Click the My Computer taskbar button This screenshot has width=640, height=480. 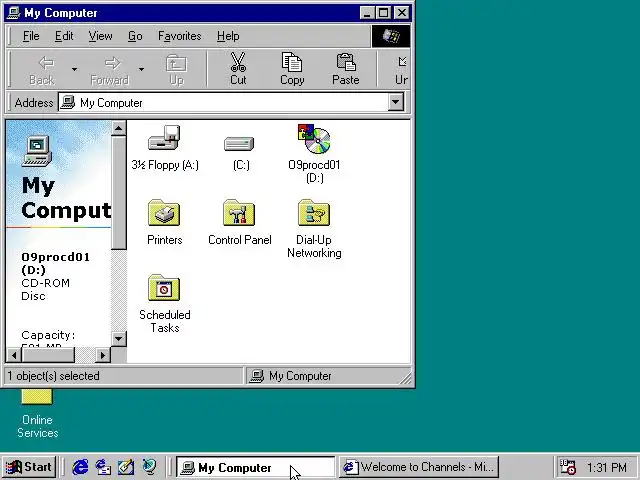pyautogui.click(x=256, y=467)
